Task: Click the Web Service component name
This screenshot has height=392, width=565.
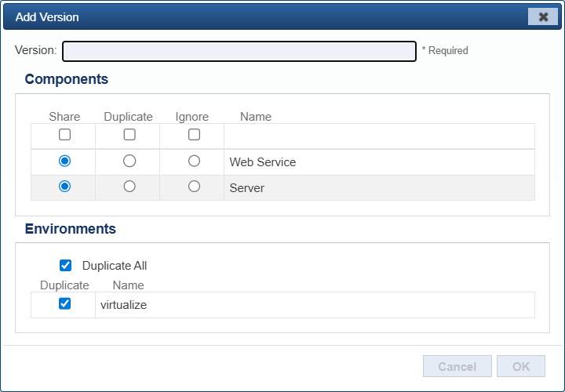Action: click(x=263, y=162)
